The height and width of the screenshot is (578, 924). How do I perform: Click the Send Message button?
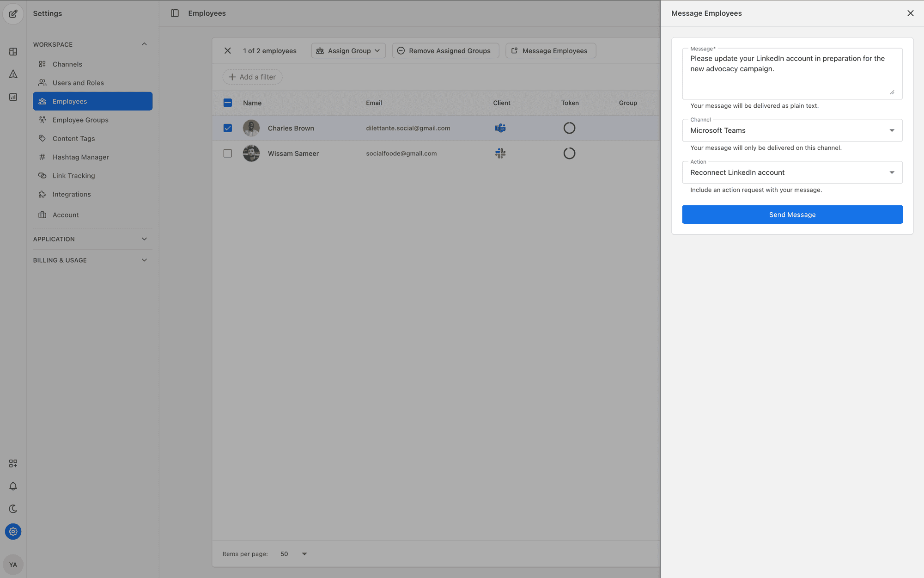pos(792,215)
